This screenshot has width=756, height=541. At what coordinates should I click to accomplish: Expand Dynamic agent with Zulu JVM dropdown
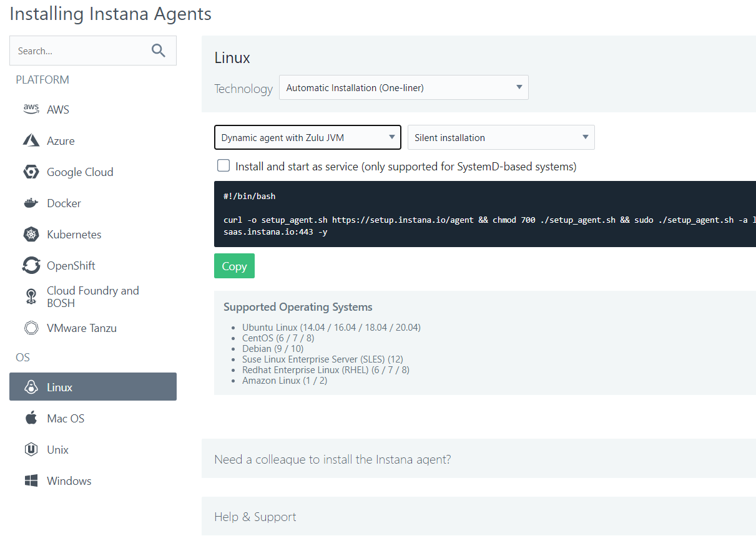pos(307,138)
